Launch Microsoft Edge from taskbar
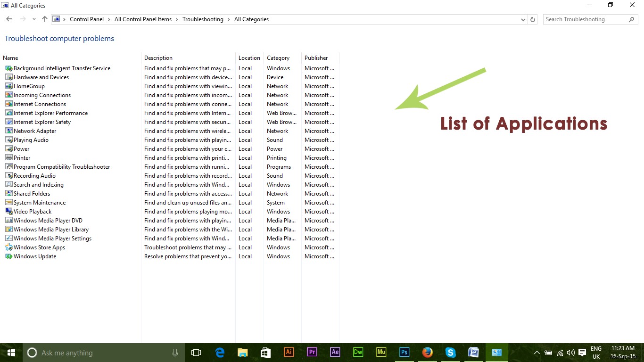644x362 pixels. [220, 353]
